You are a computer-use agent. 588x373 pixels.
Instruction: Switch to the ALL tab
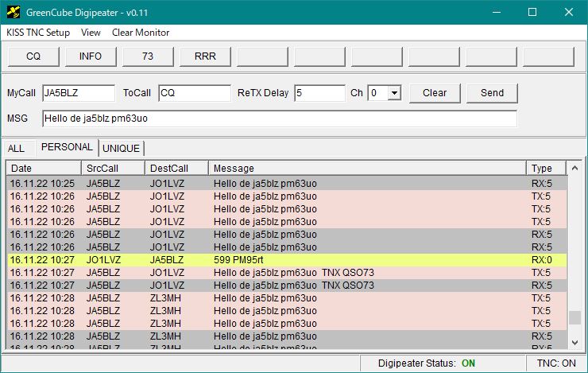16,149
